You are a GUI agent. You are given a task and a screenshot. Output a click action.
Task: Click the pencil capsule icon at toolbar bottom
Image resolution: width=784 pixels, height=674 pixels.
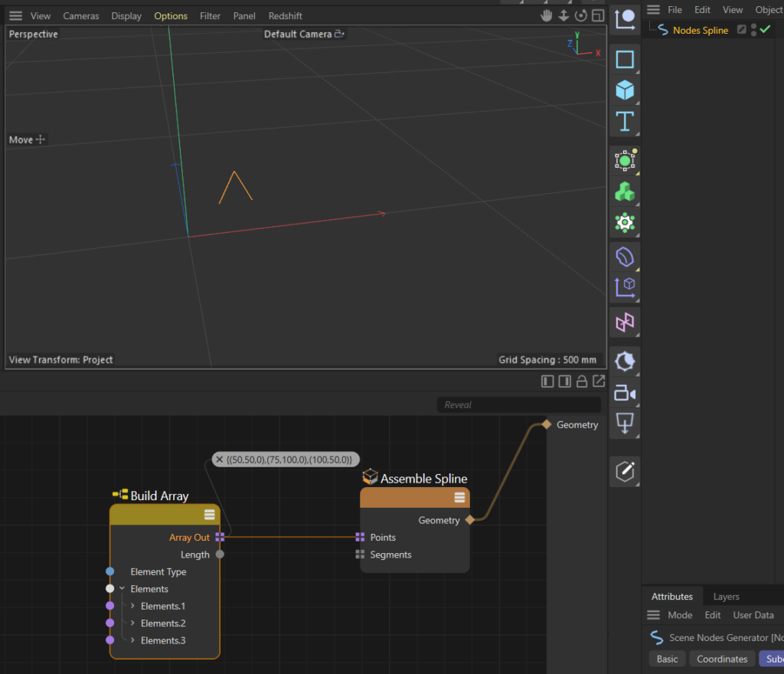(624, 472)
